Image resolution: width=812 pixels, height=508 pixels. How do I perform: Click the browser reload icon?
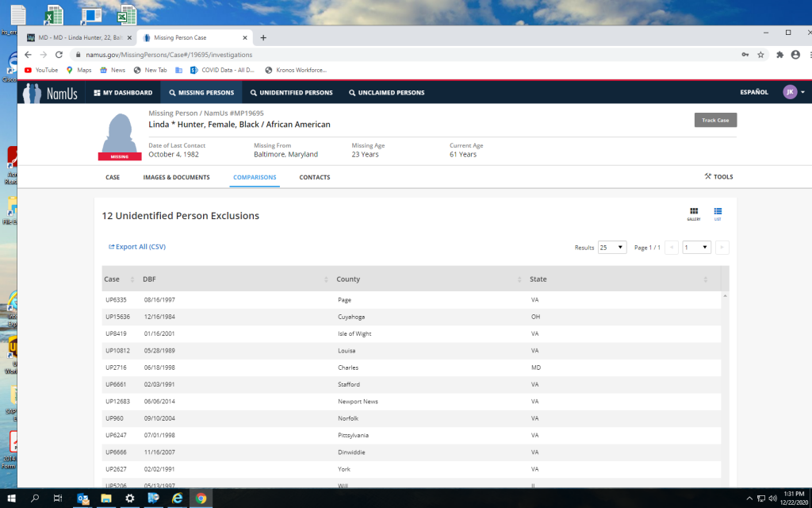pyautogui.click(x=59, y=55)
